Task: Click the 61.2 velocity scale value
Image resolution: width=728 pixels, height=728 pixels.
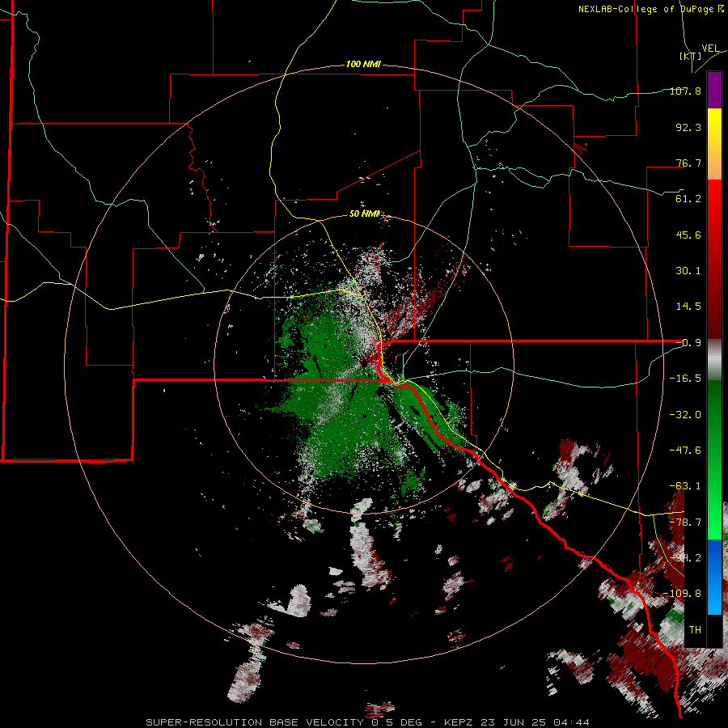Action: 688,199
